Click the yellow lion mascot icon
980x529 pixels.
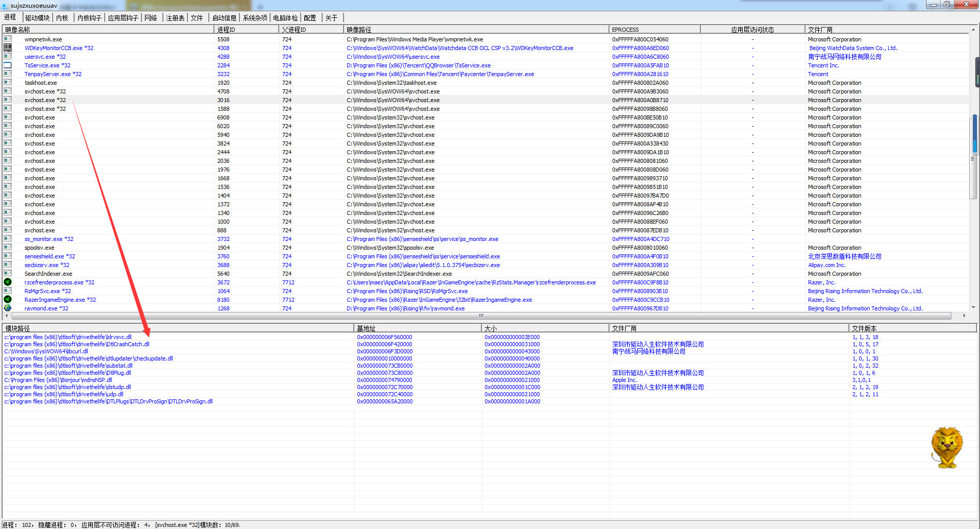click(x=947, y=448)
